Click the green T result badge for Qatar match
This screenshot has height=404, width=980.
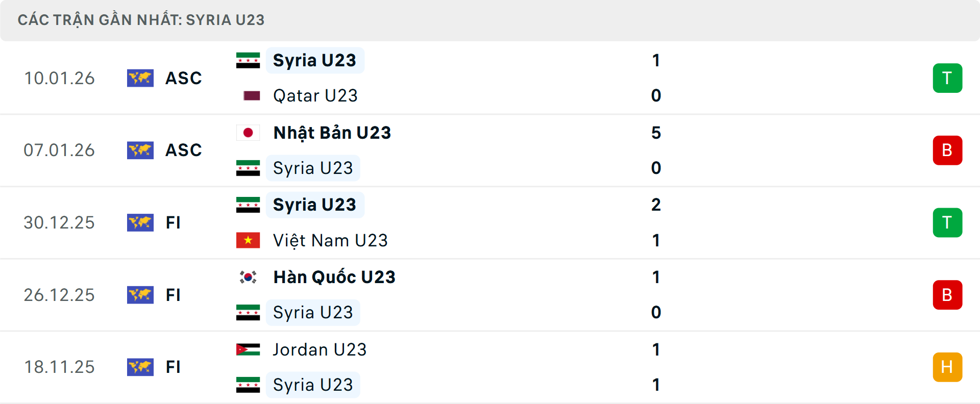(948, 78)
